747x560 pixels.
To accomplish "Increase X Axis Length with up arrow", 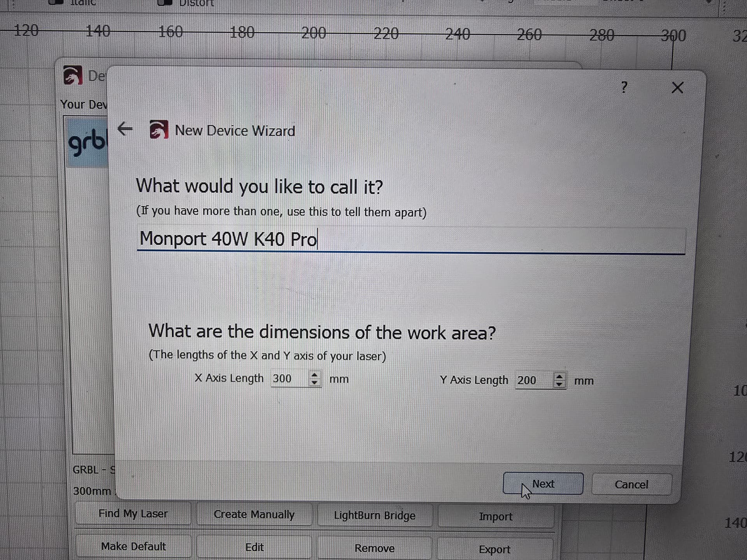I will pos(314,374).
